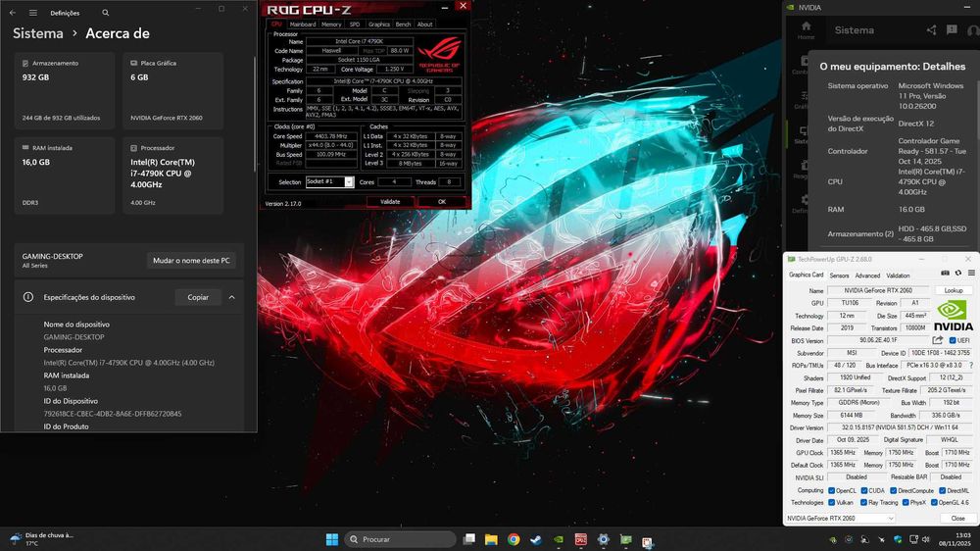Click the Settings window vertical scrollbar

(x=255, y=114)
